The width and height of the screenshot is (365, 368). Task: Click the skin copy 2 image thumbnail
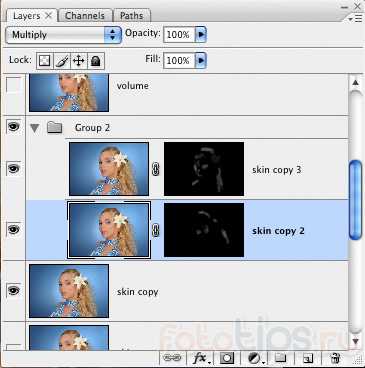click(109, 230)
